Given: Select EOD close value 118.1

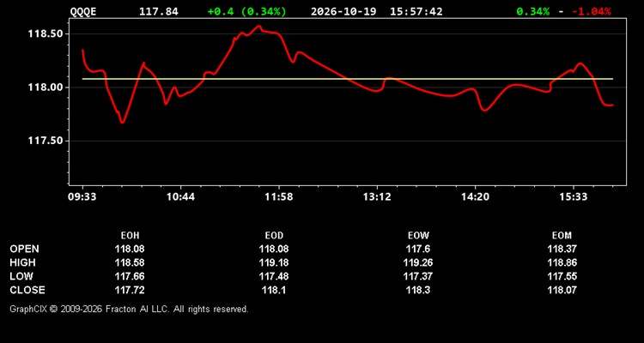Looking at the screenshot, I should (x=274, y=290).
